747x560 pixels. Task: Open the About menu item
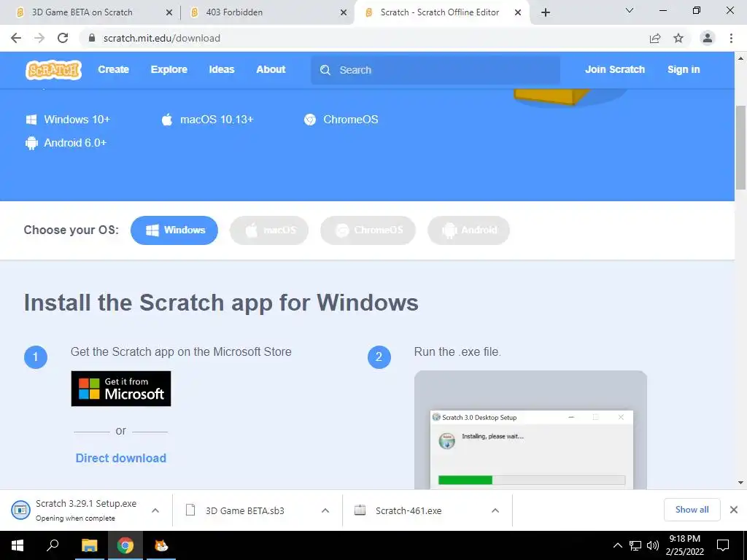tap(271, 69)
